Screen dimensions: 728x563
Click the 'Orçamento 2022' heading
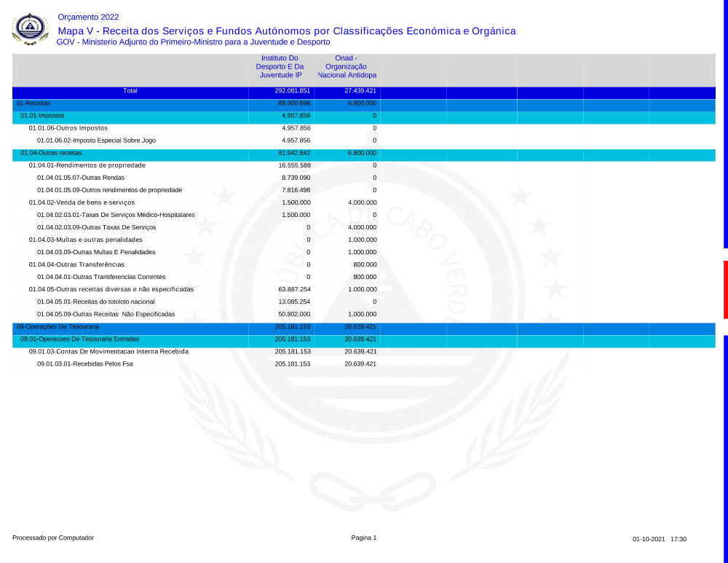click(87, 17)
